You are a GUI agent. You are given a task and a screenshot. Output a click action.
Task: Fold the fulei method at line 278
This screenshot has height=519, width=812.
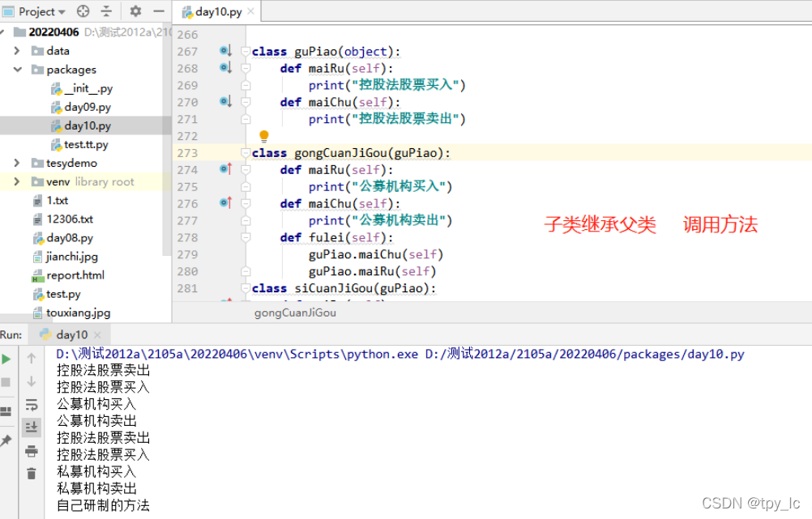tap(246, 237)
